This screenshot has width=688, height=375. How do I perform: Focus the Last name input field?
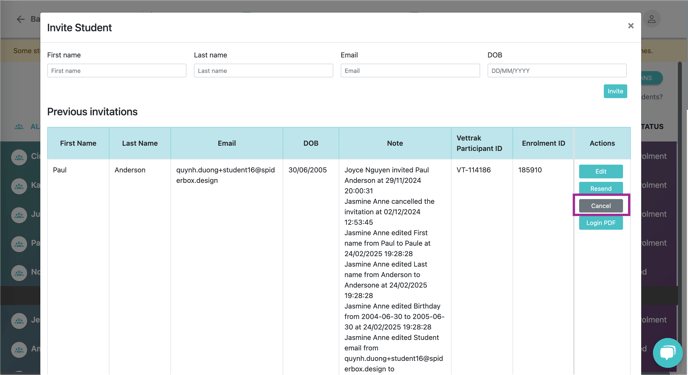coord(263,71)
